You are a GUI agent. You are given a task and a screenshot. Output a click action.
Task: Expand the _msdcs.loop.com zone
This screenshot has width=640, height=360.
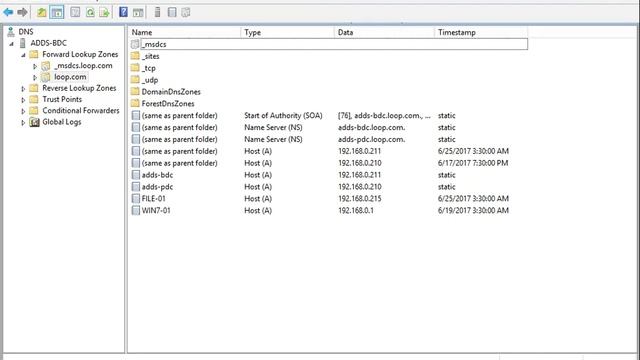[x=35, y=66]
